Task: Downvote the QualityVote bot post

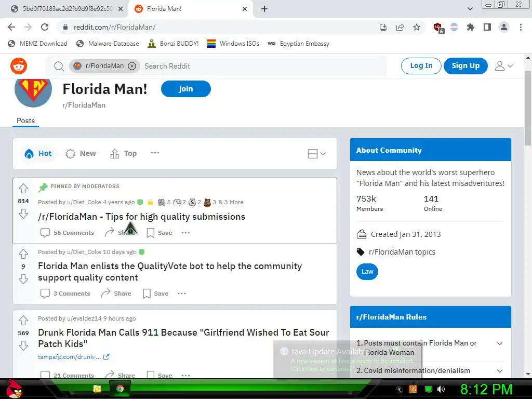Action: pos(23,279)
